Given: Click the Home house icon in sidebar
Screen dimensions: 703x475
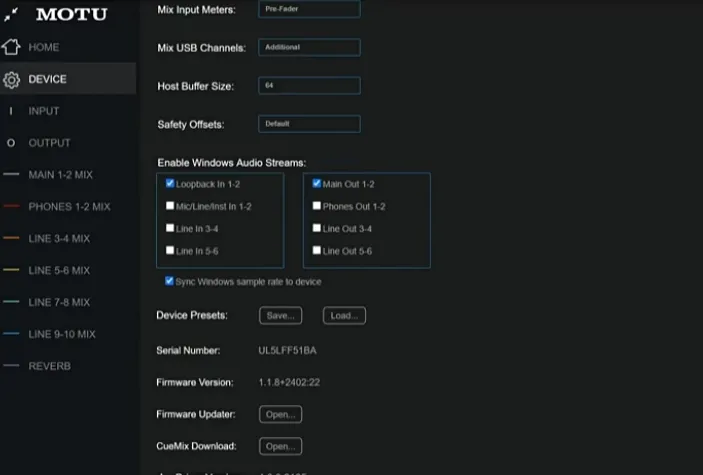Looking at the screenshot, I should click(12, 47).
